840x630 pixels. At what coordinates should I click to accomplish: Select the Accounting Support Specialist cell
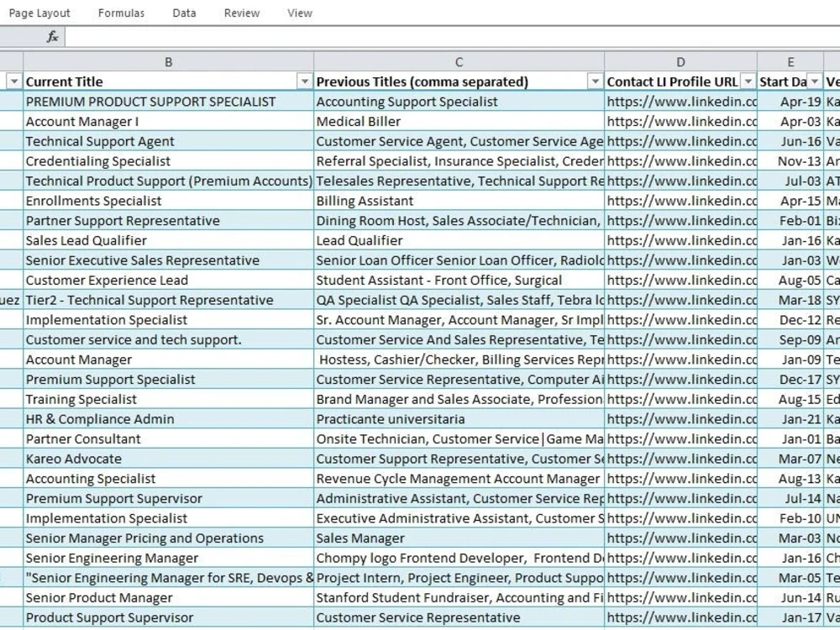[459, 102]
